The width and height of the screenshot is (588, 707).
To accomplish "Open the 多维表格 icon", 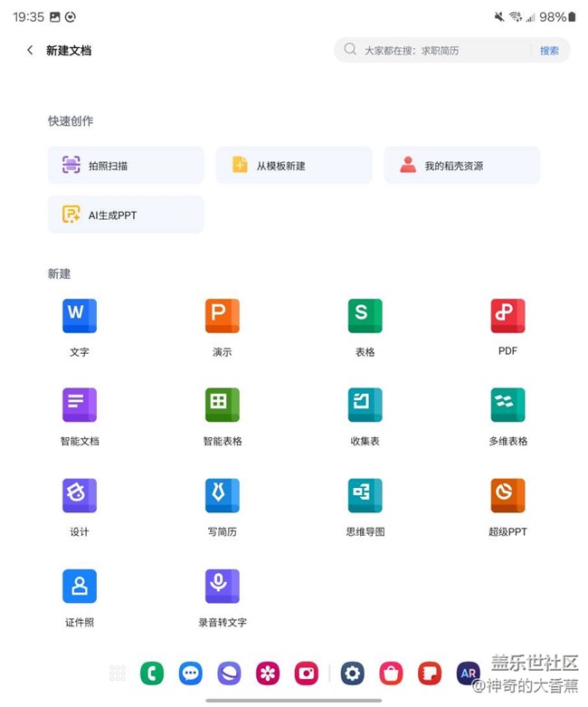I will [x=507, y=406].
